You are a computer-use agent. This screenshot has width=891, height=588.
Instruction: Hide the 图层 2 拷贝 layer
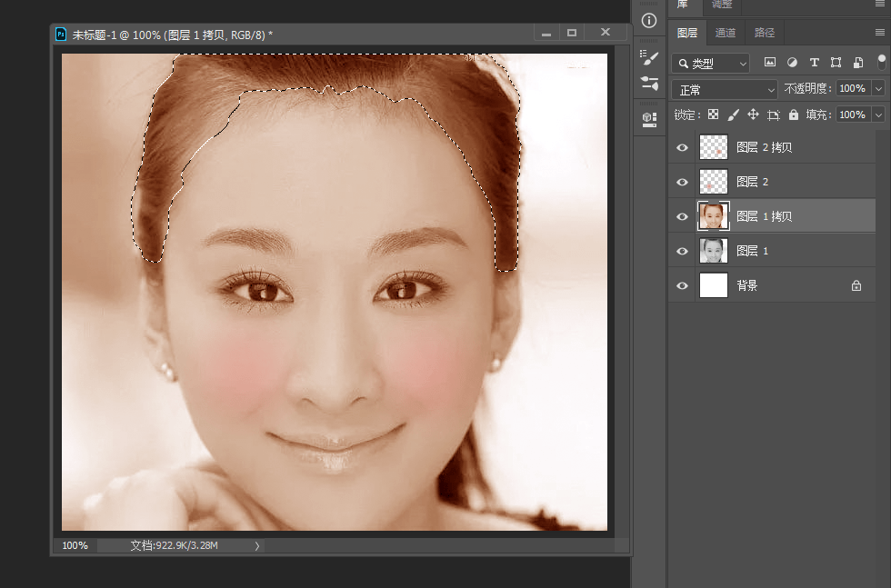(x=683, y=147)
